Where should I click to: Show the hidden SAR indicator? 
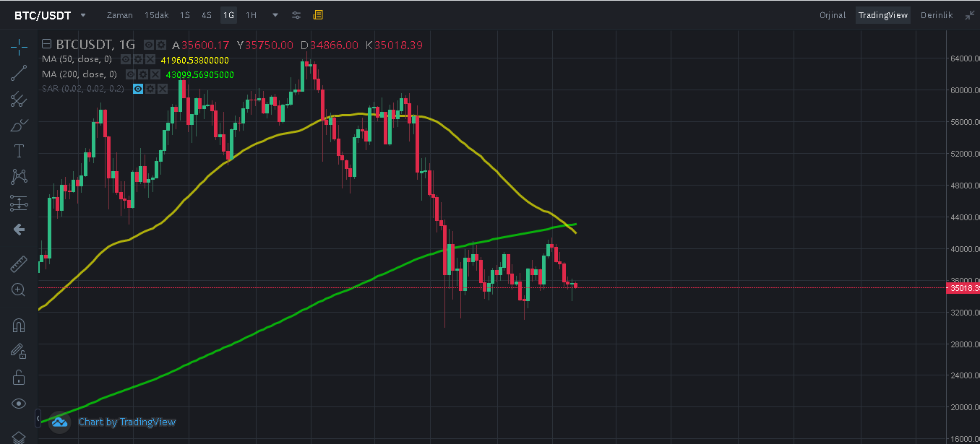[x=138, y=89]
